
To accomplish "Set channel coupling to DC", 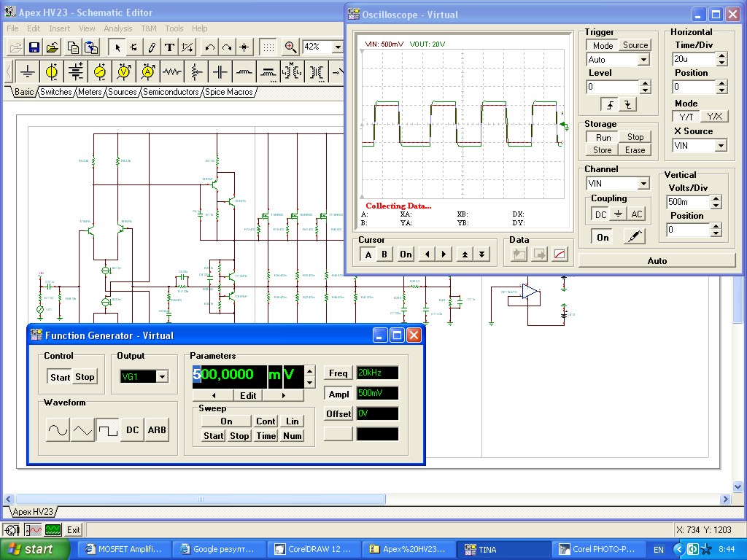I will point(600,214).
